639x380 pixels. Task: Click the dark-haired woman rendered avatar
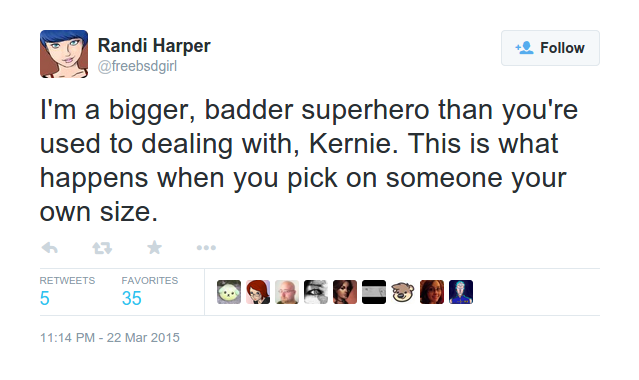[x=345, y=292]
